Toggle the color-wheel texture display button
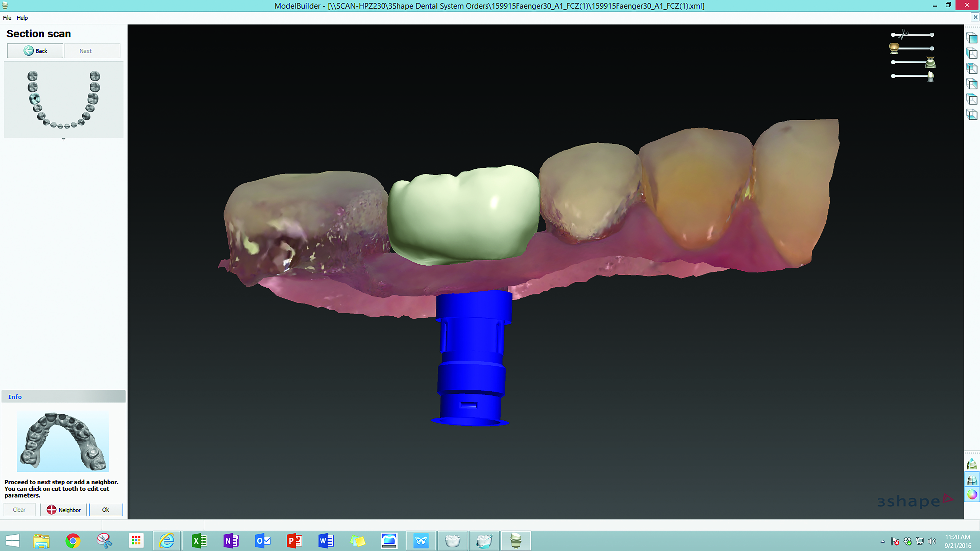 click(x=972, y=494)
